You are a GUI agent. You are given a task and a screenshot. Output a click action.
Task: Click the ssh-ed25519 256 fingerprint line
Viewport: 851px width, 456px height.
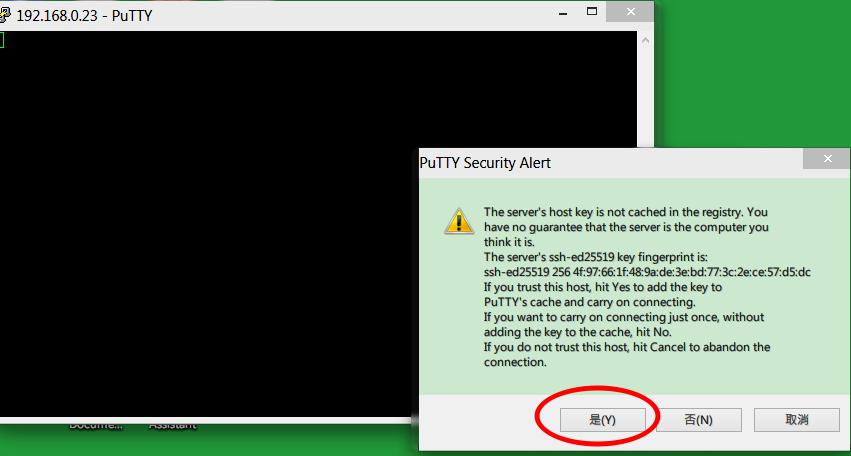tap(647, 272)
